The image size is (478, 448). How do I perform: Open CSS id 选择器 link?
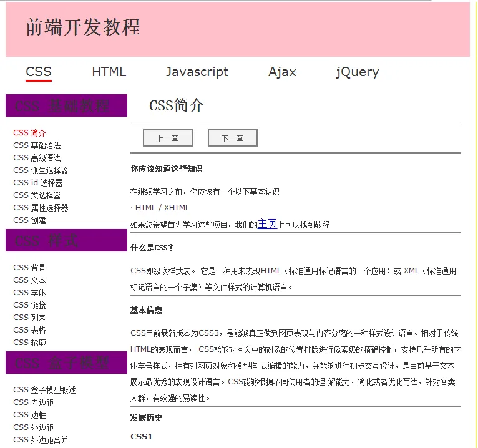[38, 183]
